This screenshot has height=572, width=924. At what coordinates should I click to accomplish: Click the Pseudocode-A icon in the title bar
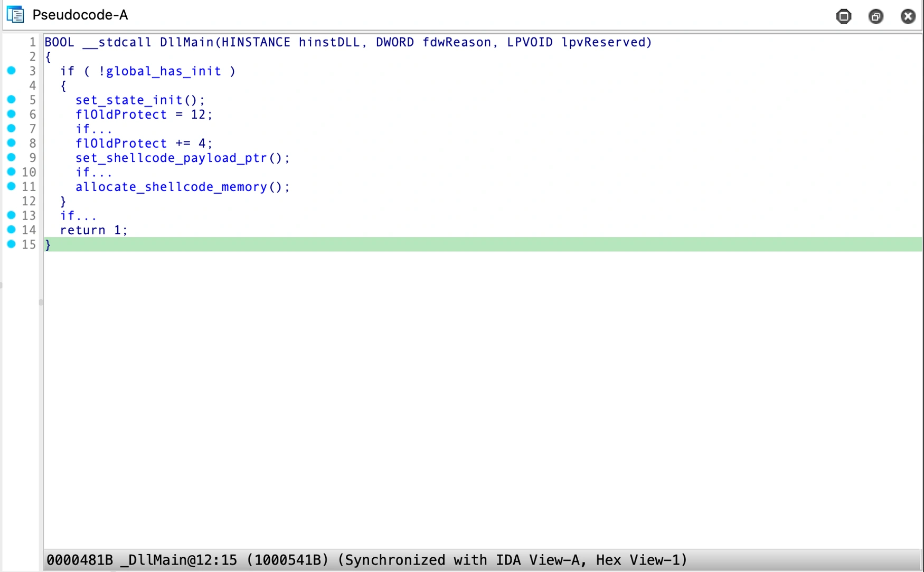(x=15, y=15)
